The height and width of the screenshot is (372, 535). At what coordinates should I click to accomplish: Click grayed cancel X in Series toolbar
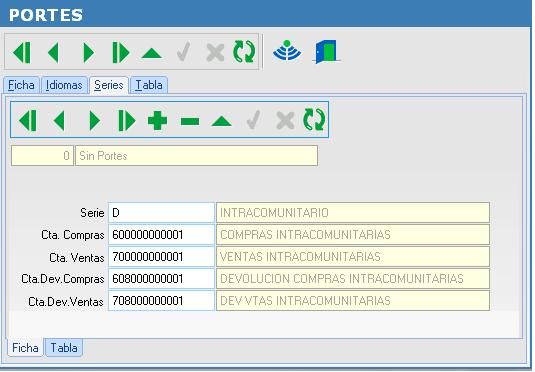tap(285, 120)
